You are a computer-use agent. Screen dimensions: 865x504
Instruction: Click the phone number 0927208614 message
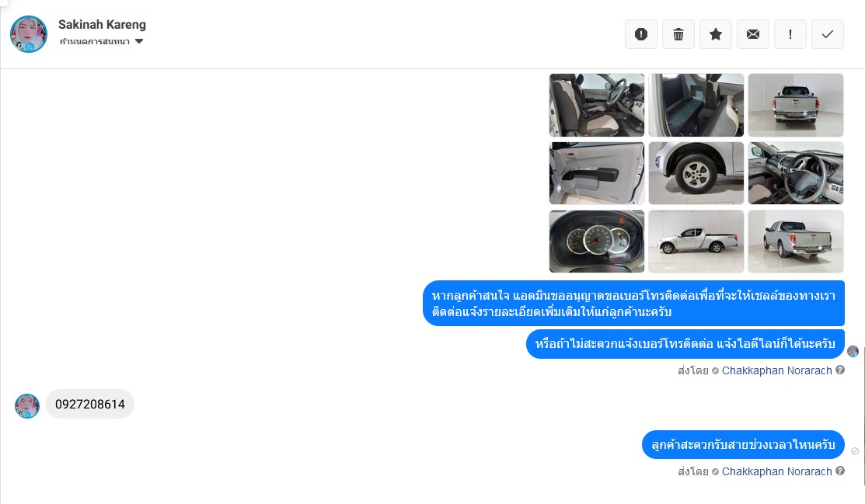pyautogui.click(x=90, y=404)
